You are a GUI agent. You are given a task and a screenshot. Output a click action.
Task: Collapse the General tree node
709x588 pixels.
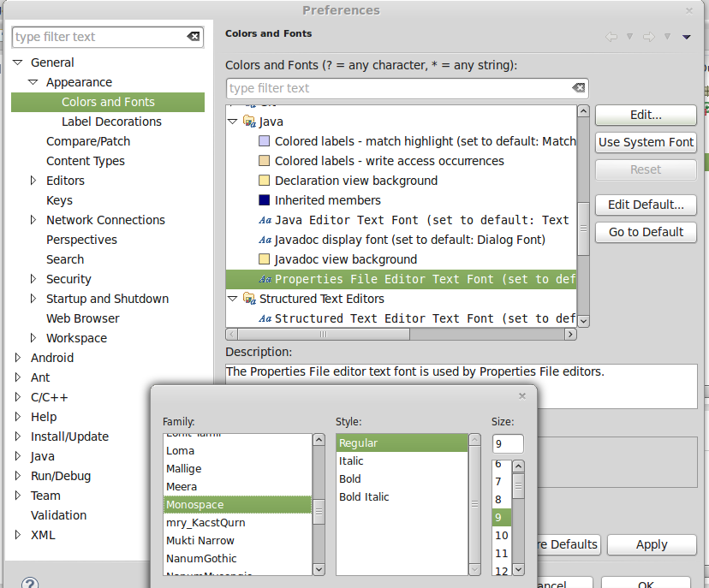pyautogui.click(x=18, y=62)
